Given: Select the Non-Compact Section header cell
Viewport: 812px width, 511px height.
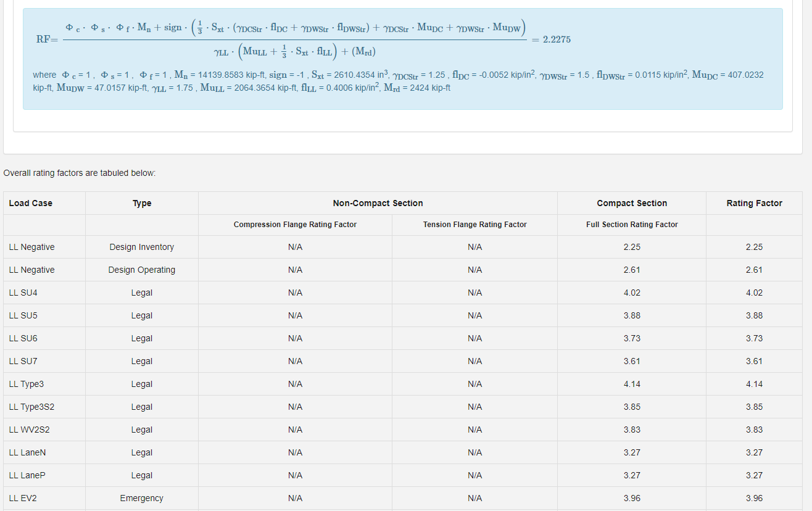Looking at the screenshot, I should [378, 203].
